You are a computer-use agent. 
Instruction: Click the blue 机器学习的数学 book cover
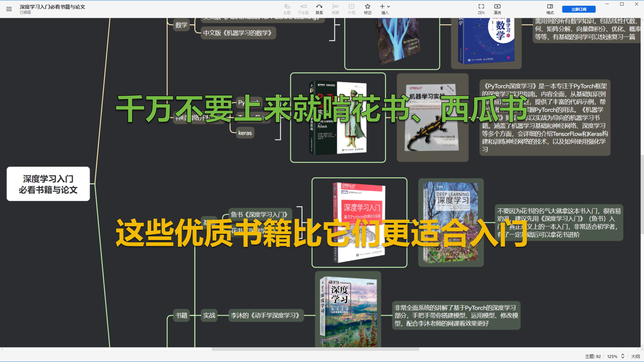coord(486,41)
